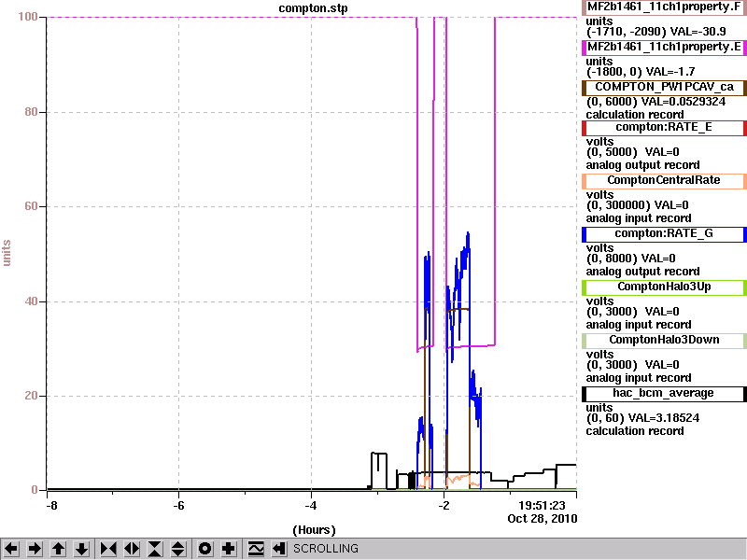Click the circle auto-scale icon
The image size is (747, 560).
204,549
